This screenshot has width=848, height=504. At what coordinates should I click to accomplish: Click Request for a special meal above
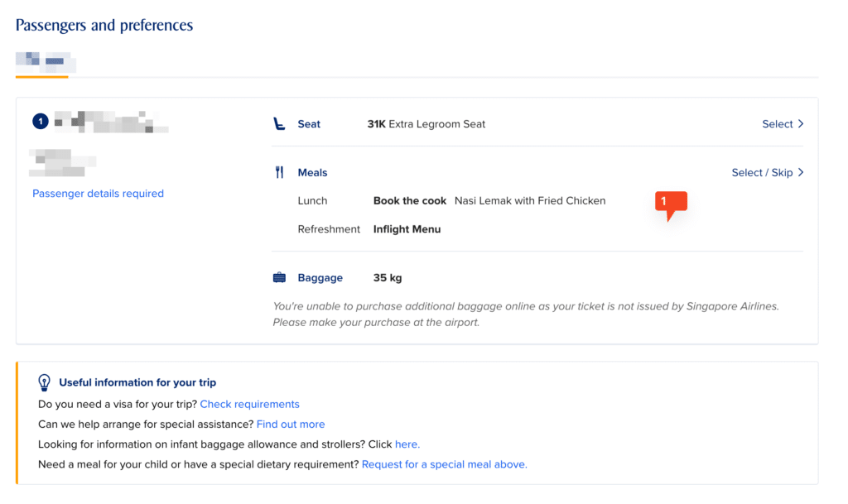click(x=444, y=464)
